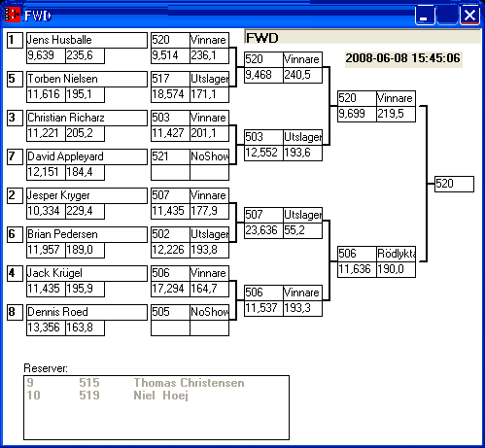
Task: Select David Appleyard's 12,151 time cell
Action: click(x=46, y=172)
